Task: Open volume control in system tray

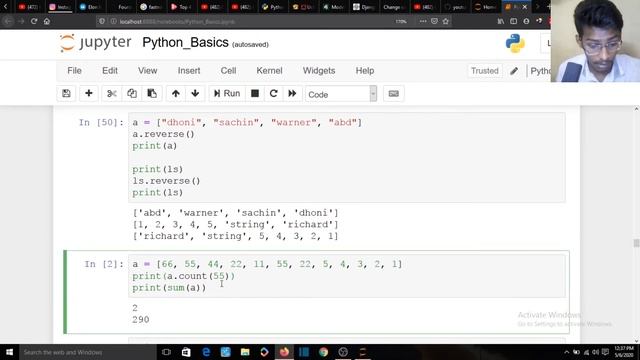Action: coord(596,352)
